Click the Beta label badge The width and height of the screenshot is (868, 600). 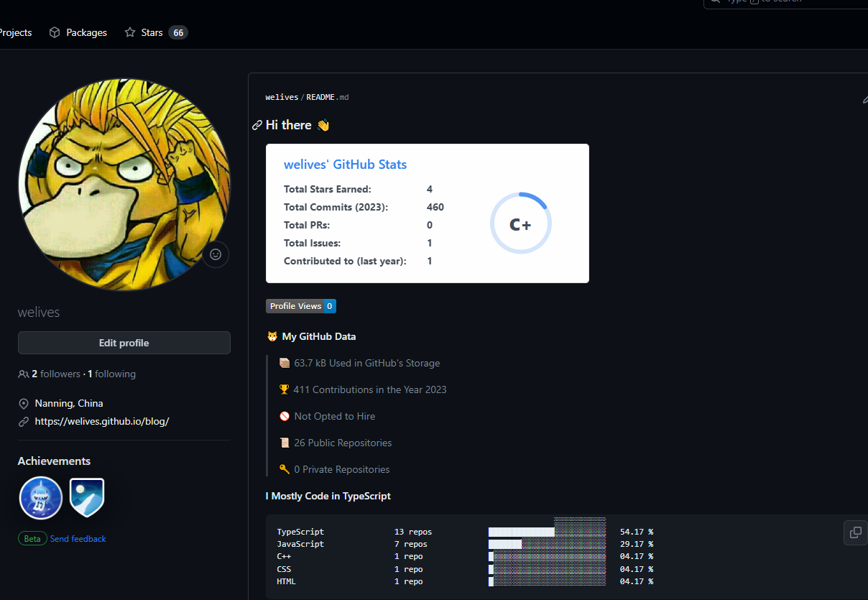click(x=33, y=538)
